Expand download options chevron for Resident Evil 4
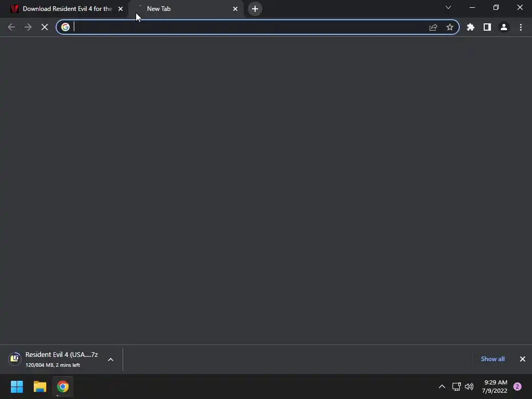 point(111,360)
